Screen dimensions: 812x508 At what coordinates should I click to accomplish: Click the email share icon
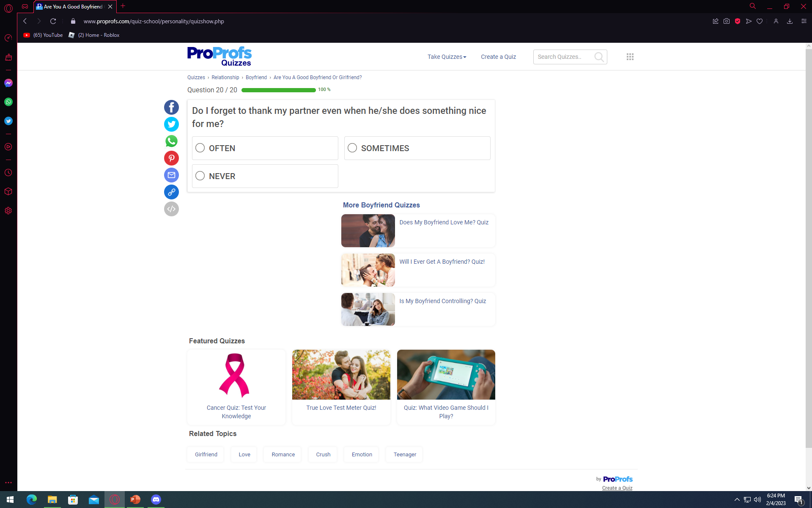click(171, 175)
